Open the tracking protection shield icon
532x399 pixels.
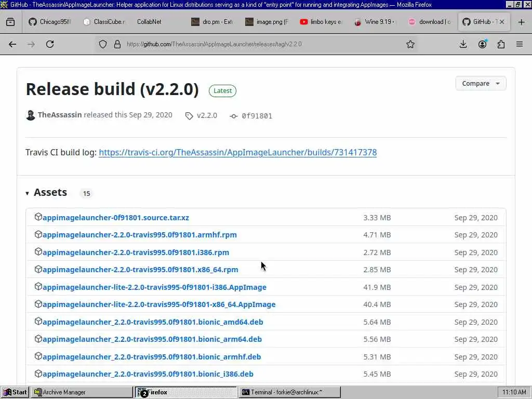click(103, 44)
